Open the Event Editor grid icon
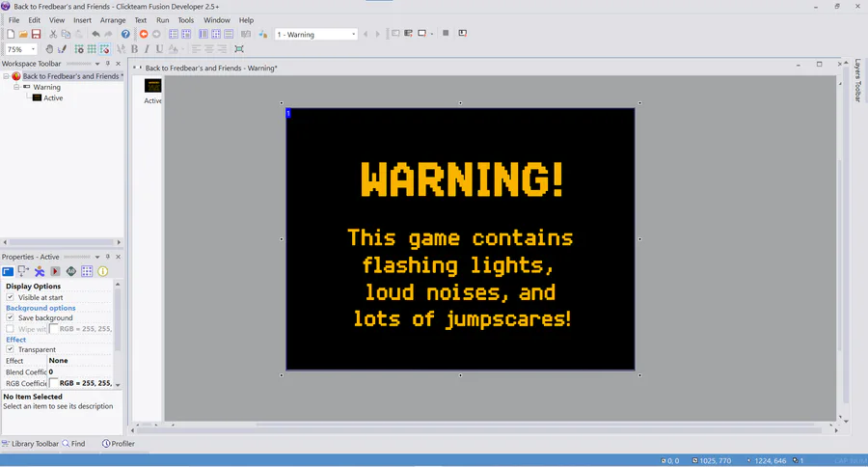 pyautogui.click(x=216, y=35)
